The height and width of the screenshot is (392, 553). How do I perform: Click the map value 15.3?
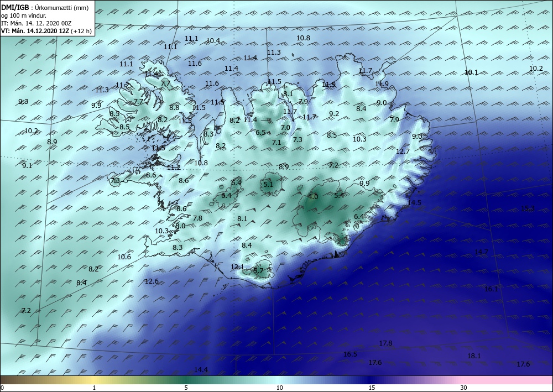(528, 208)
